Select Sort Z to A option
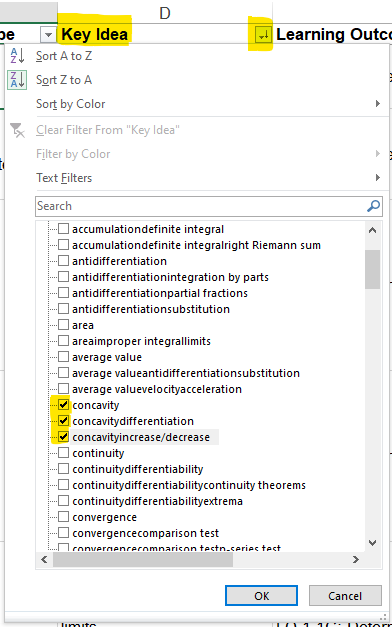Viewport: 392px width, 627px height. (x=64, y=80)
